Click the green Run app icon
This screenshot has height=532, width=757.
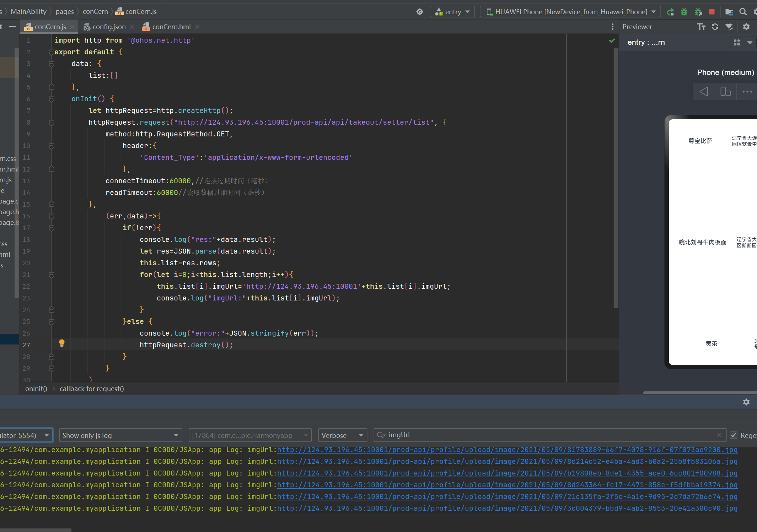click(x=670, y=12)
